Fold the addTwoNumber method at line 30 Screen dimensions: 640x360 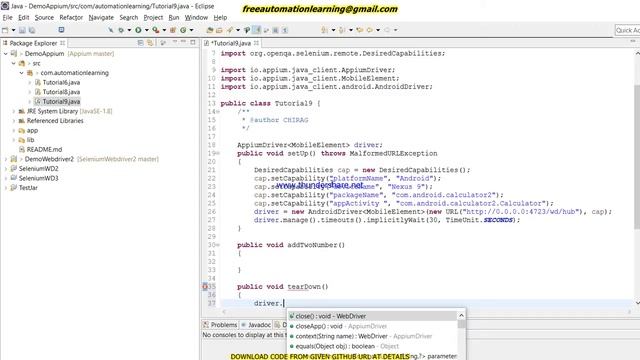(218, 245)
